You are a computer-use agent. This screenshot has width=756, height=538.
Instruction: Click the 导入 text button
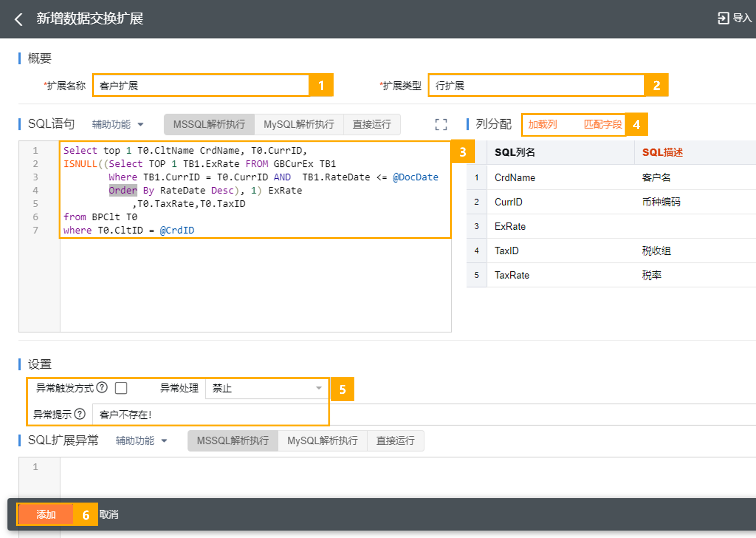point(742,18)
